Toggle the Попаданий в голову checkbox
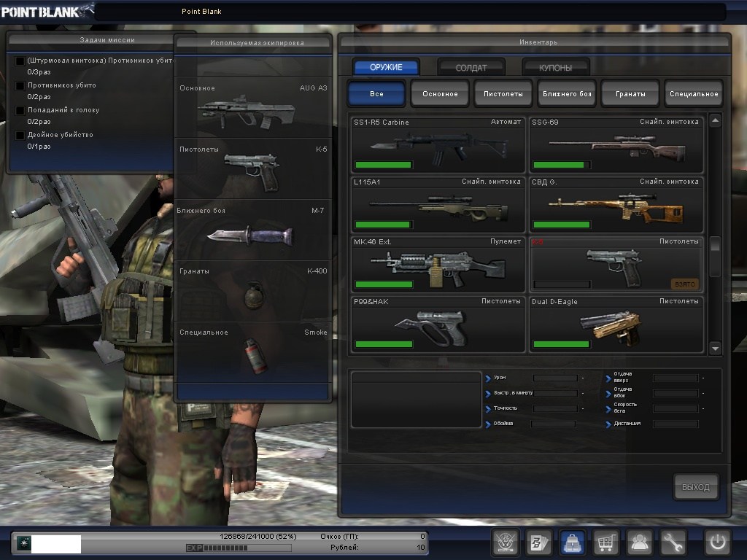Viewport: 747px width, 560px height. click(20, 111)
